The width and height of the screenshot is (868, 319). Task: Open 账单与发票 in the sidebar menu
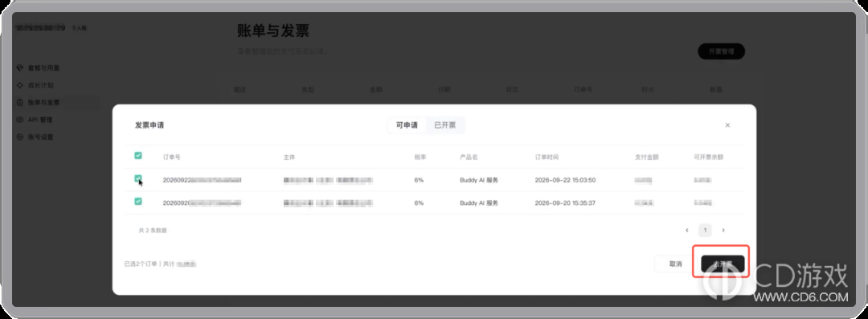(x=43, y=103)
